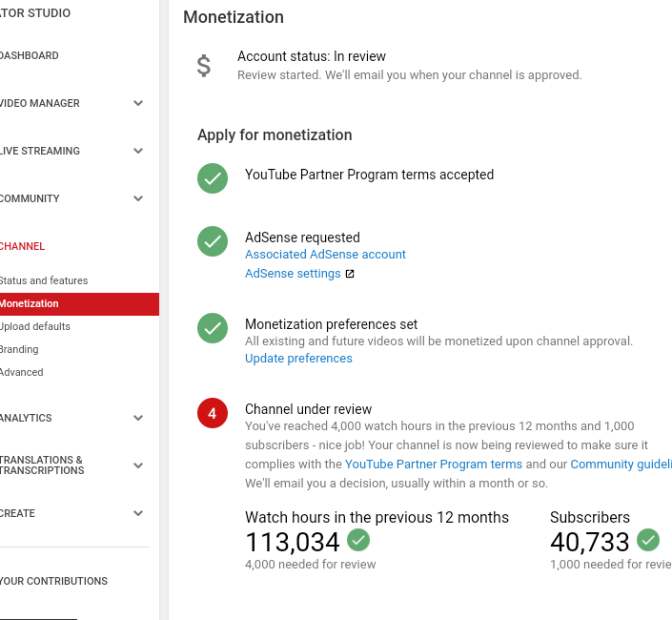Open the Community guidelines link
This screenshot has height=620, width=672.
click(621, 464)
